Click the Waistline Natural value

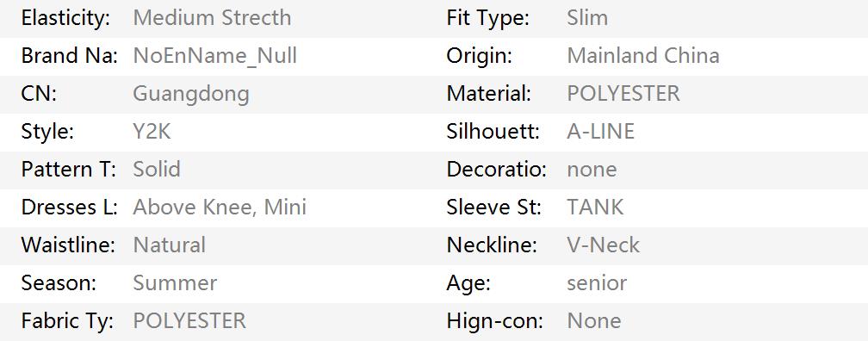point(170,245)
